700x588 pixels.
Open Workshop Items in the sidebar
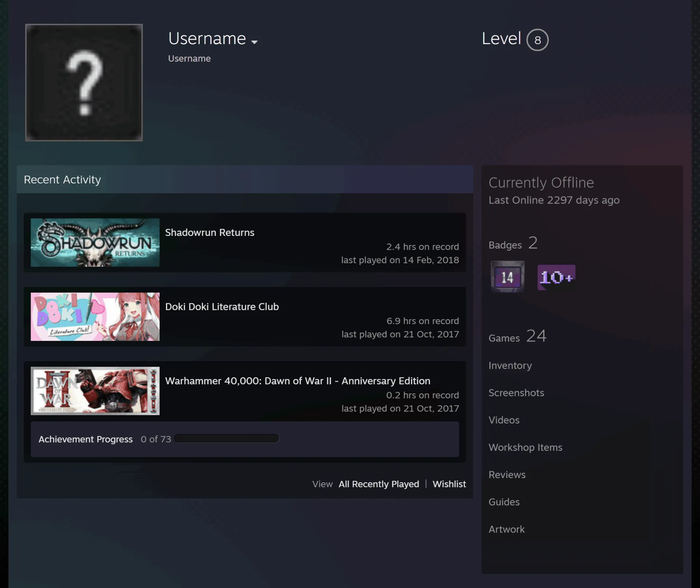pyautogui.click(x=525, y=447)
